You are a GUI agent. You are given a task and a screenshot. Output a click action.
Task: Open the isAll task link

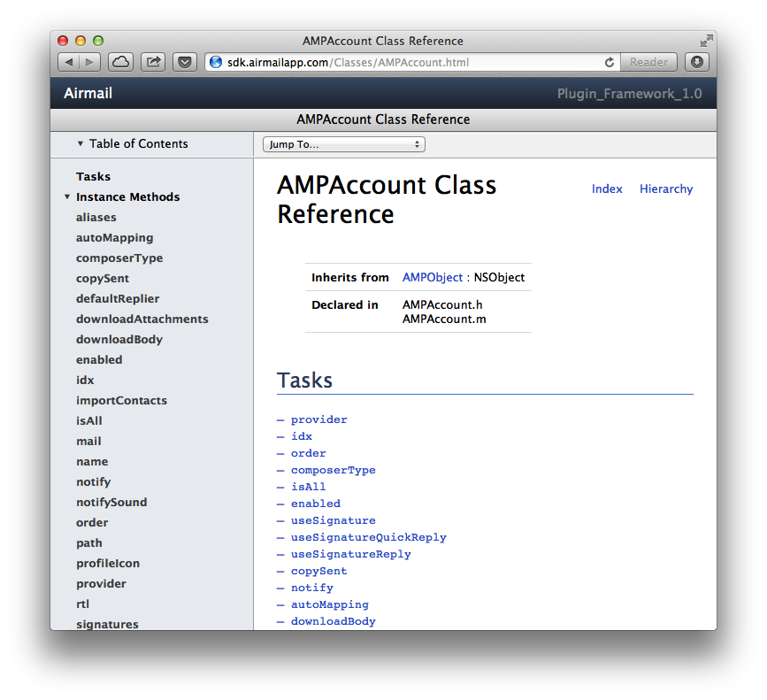pyautogui.click(x=308, y=487)
